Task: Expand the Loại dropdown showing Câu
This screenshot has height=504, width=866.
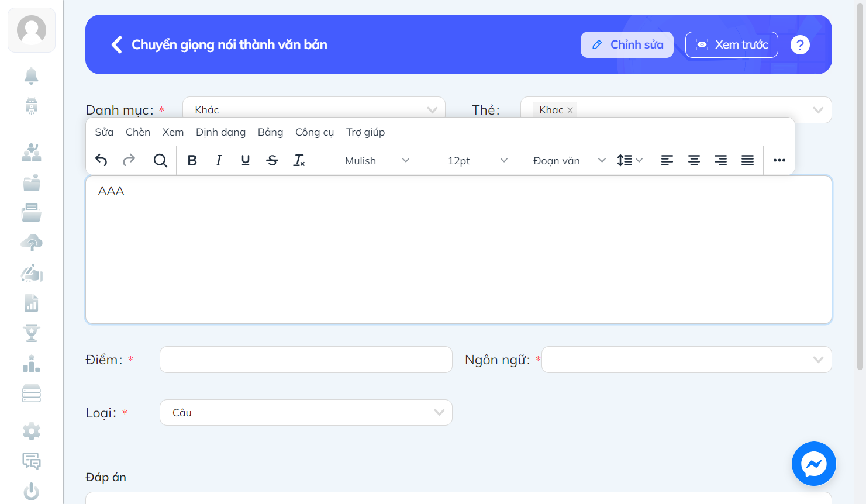Action: click(x=306, y=413)
